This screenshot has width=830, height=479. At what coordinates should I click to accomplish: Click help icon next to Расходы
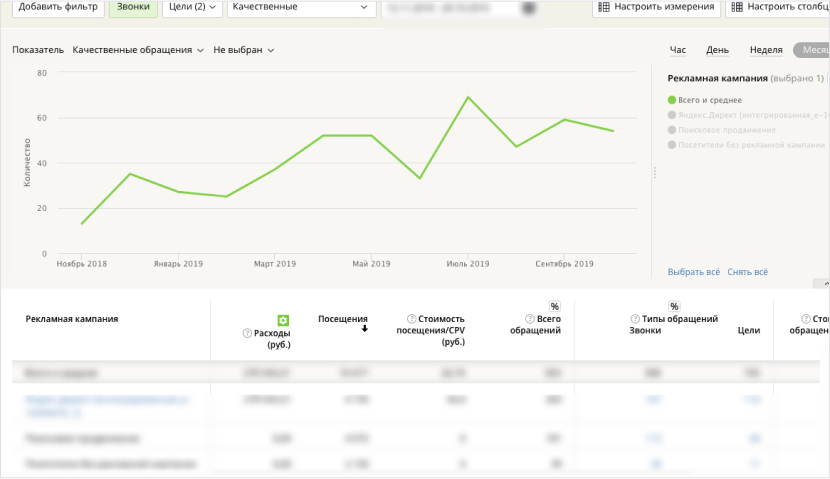tap(246, 332)
